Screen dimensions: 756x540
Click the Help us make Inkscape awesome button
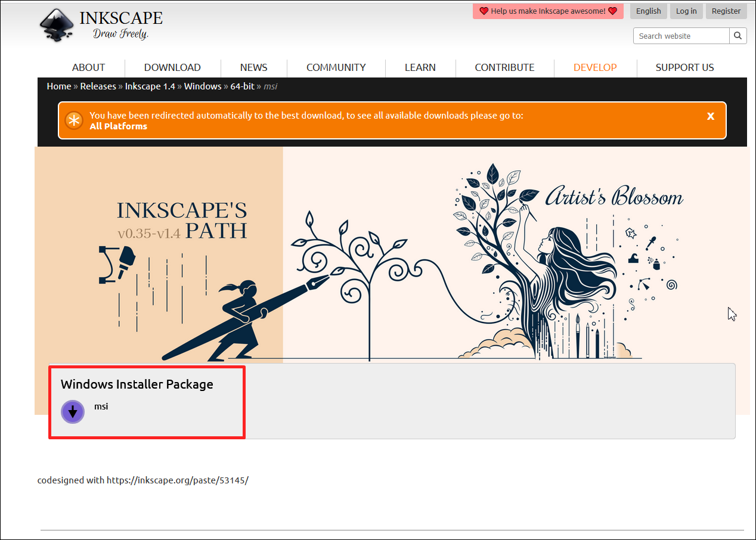[x=548, y=11]
